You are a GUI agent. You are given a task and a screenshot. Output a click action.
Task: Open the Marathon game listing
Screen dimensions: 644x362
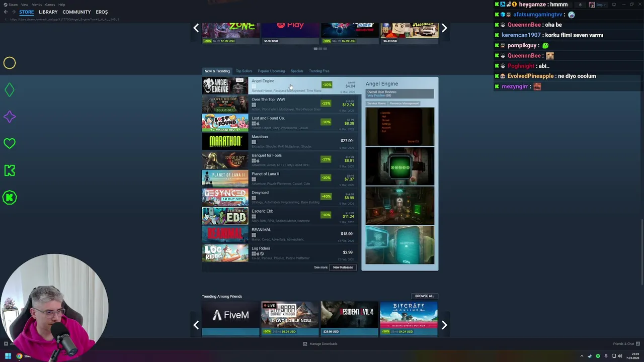(279, 141)
